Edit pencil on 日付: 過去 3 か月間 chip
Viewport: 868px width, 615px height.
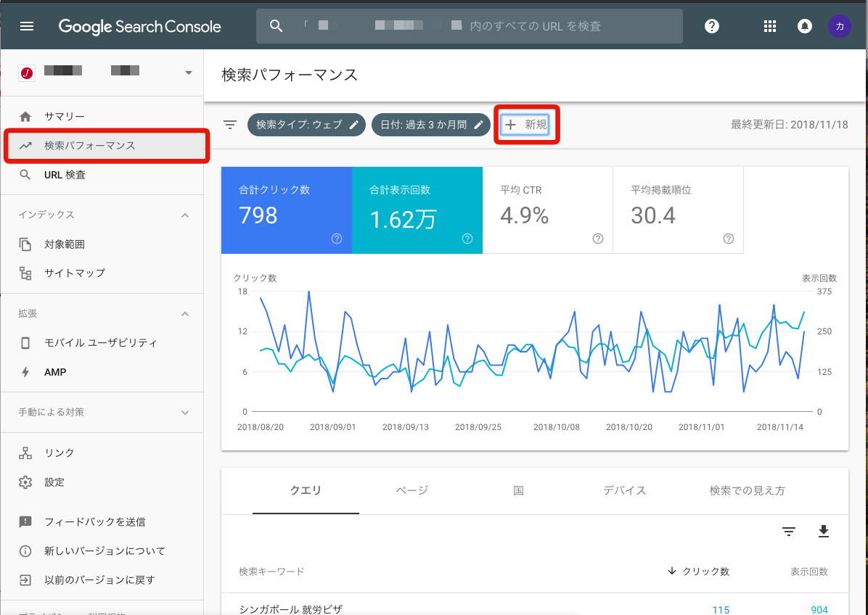[x=479, y=125]
